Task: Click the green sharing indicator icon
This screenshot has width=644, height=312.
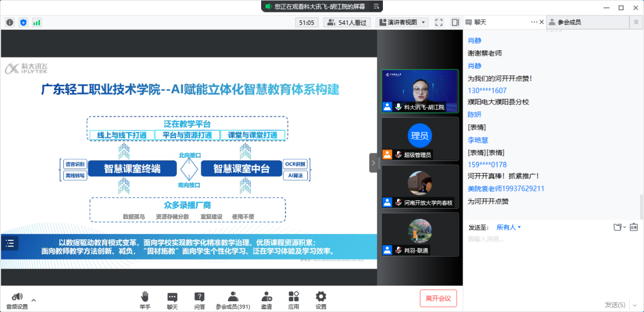Action: pyautogui.click(x=268, y=6)
